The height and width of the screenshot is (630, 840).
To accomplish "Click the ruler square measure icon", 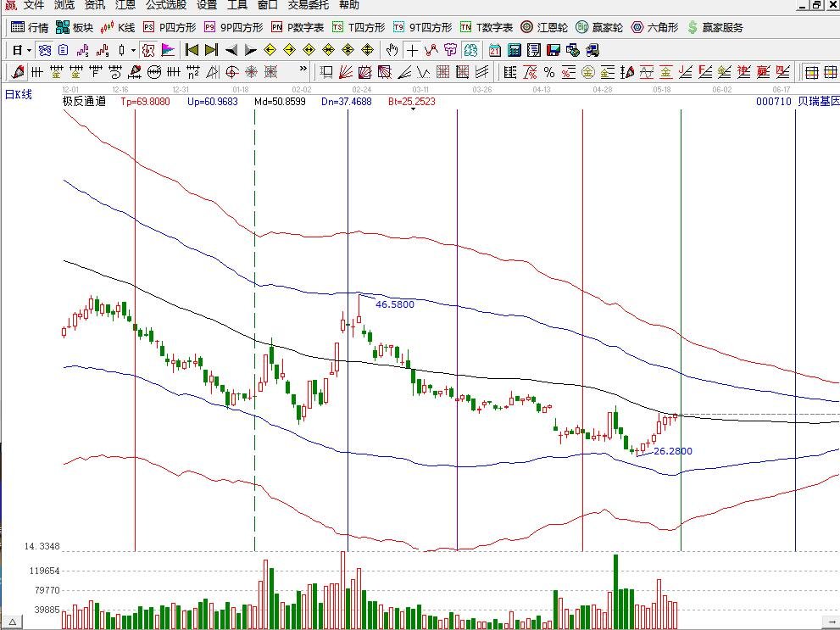I will tap(325, 71).
